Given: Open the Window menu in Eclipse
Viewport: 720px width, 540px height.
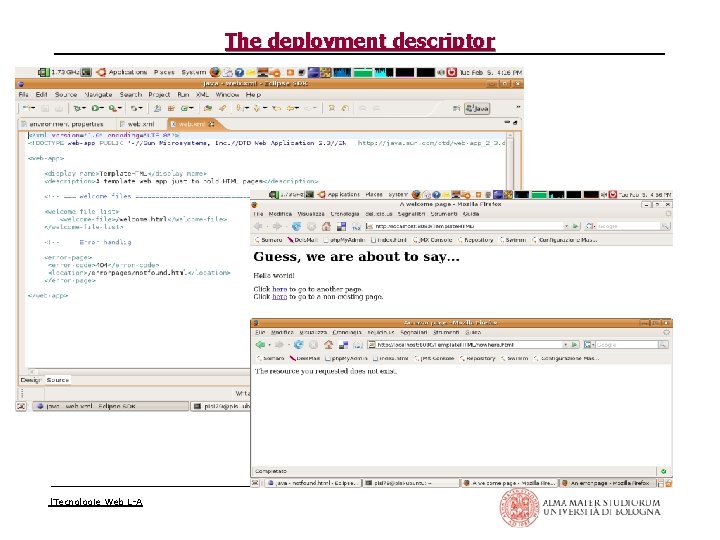Looking at the screenshot, I should 227,95.
